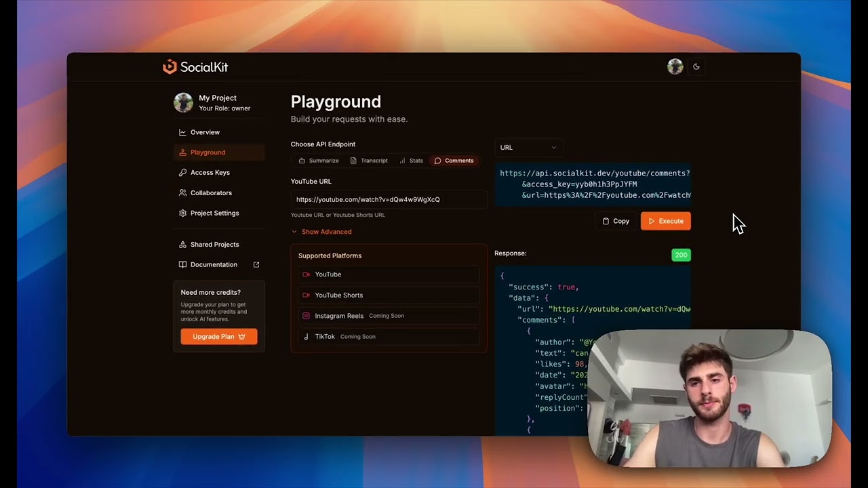Select the Comments endpoint tab
This screenshot has height=488, width=868.
[454, 161]
